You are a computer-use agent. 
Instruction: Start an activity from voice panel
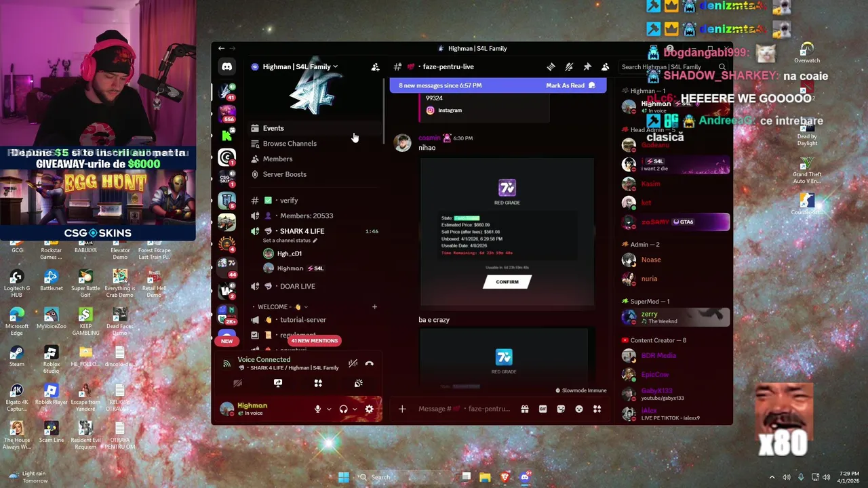[318, 383]
